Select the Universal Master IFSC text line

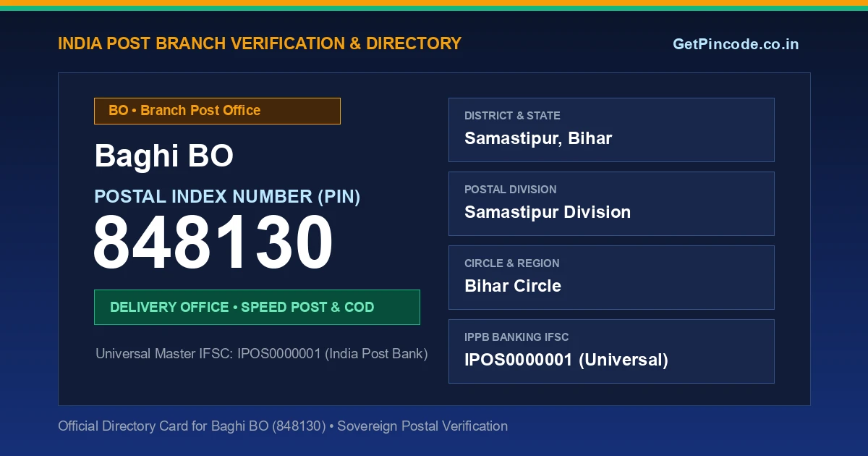tap(262, 354)
